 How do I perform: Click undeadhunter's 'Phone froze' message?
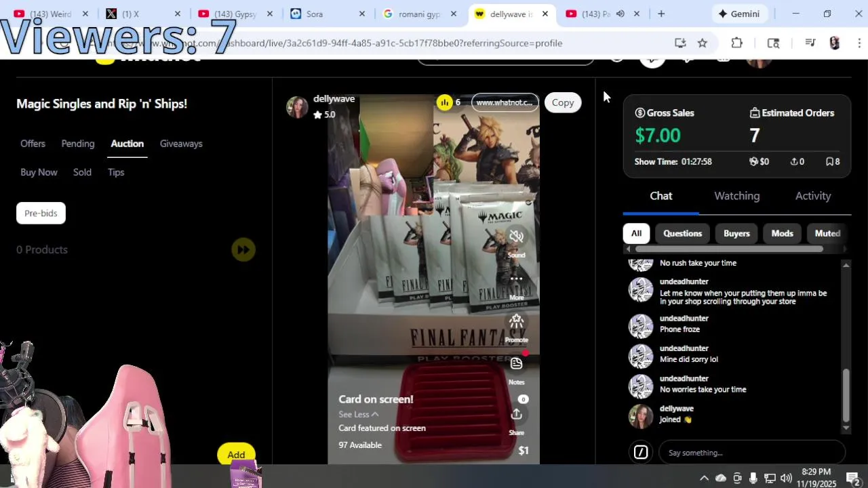tap(679, 329)
